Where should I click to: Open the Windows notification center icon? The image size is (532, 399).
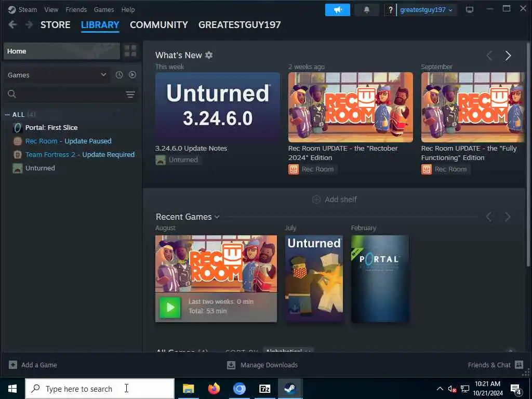(x=516, y=389)
